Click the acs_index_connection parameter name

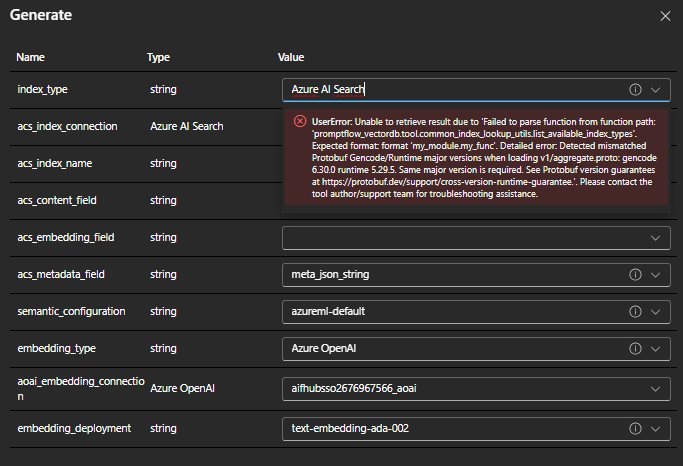tap(67, 127)
